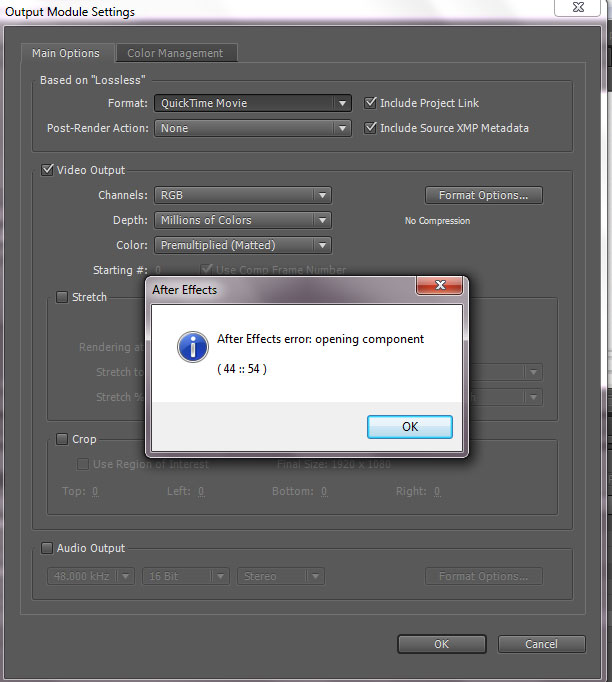612x682 pixels.
Task: Click the 'Based on "Lossless"' label
Action: tap(93, 80)
